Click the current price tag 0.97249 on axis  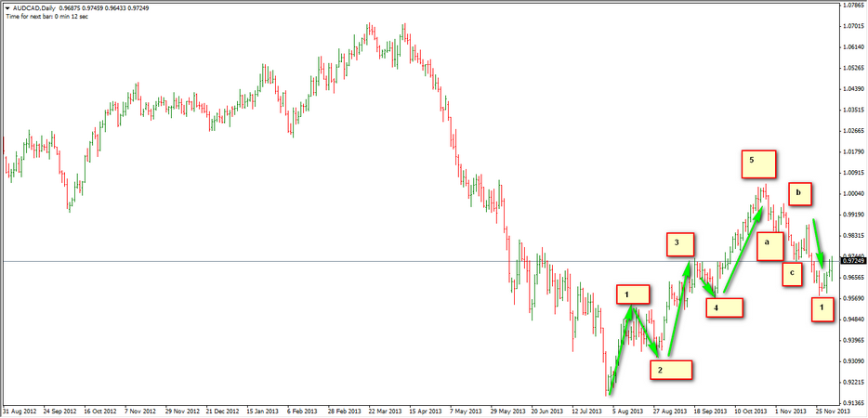click(852, 261)
